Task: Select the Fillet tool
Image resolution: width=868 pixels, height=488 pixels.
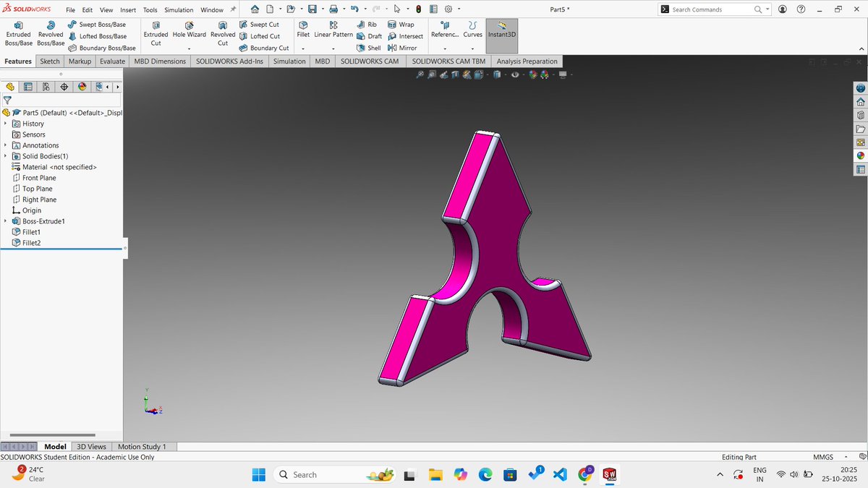Action: 303,30
